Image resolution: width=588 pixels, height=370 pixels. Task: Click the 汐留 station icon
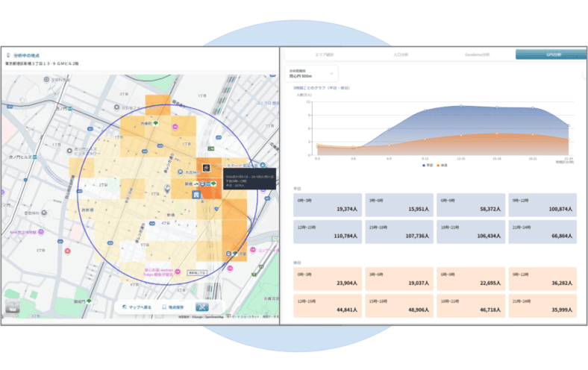pyautogui.click(x=228, y=254)
